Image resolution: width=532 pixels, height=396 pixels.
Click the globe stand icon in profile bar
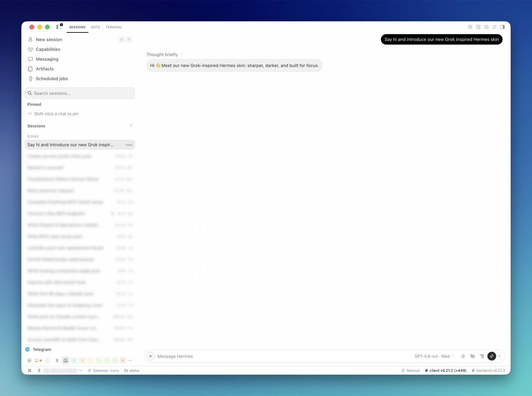pyautogui.click(x=57, y=360)
